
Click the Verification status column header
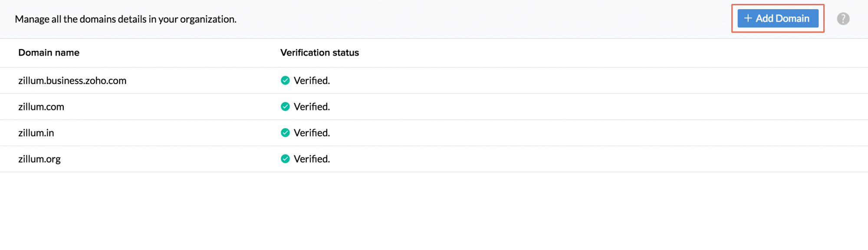(319, 53)
